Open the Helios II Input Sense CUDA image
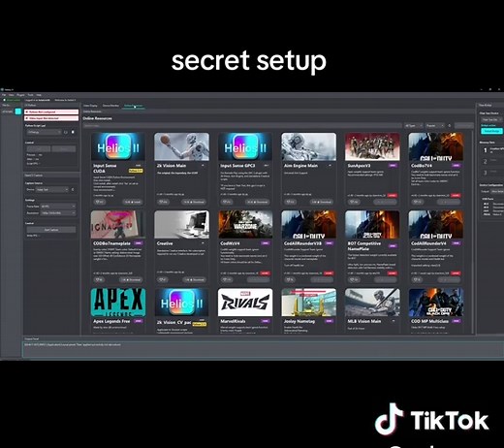Image resolution: width=504 pixels, height=448 pixels. (118, 146)
